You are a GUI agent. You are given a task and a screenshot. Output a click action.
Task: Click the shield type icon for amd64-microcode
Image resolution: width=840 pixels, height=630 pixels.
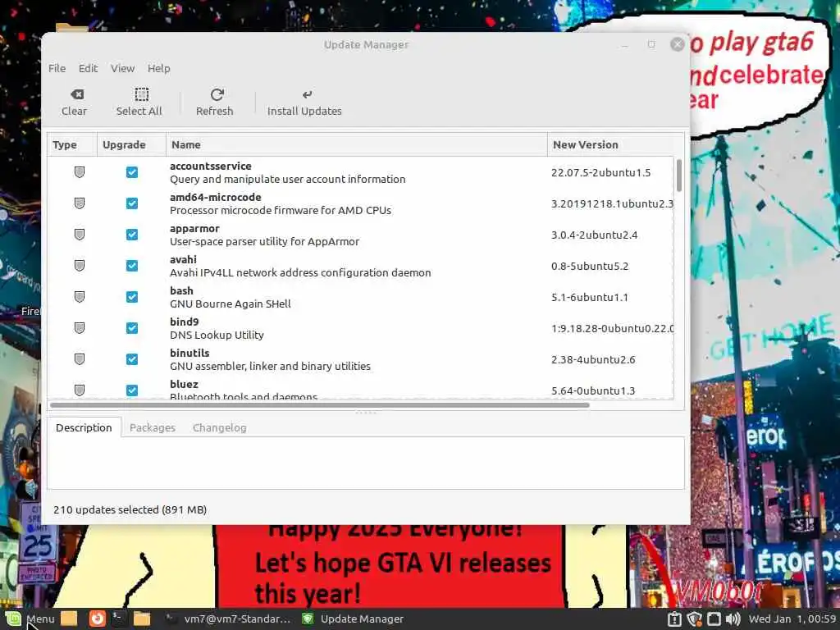tap(80, 203)
